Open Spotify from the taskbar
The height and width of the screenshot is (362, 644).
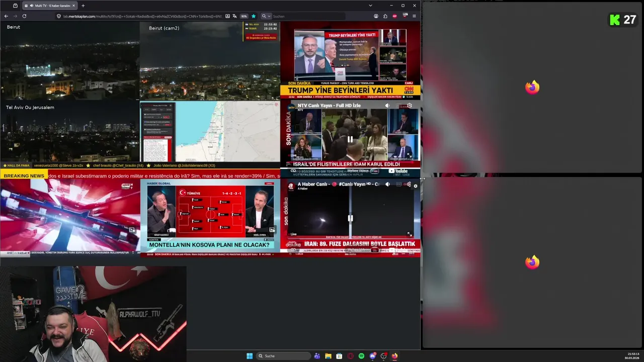[361, 356]
